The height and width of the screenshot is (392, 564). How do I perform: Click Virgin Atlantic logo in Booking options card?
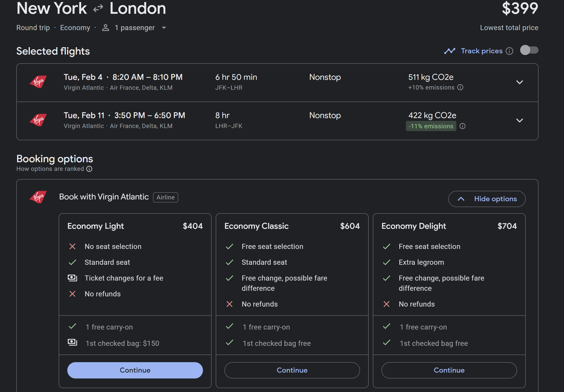coord(38,197)
